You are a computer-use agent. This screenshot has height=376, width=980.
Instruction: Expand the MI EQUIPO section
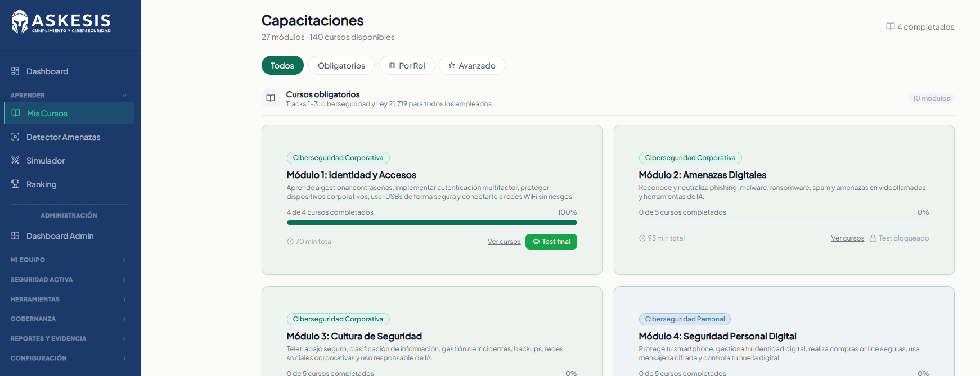point(69,260)
